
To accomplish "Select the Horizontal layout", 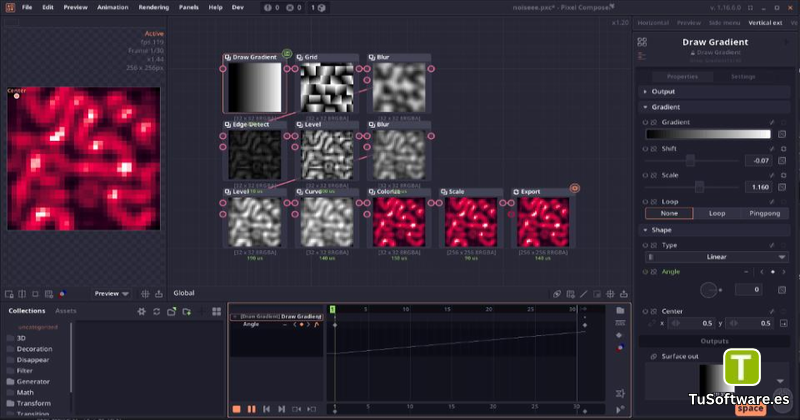I will pos(653,23).
